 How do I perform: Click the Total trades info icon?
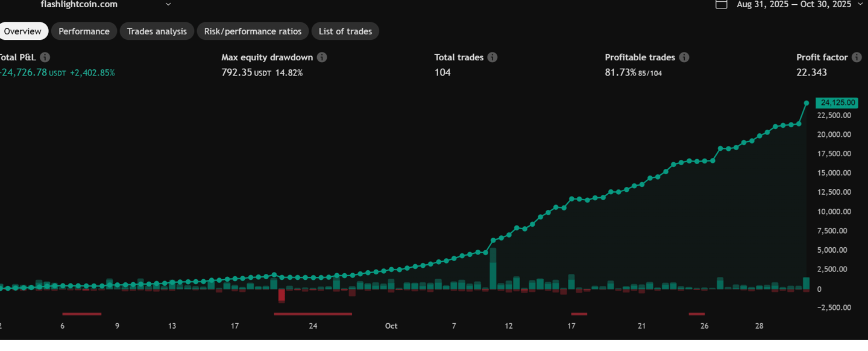(x=492, y=57)
